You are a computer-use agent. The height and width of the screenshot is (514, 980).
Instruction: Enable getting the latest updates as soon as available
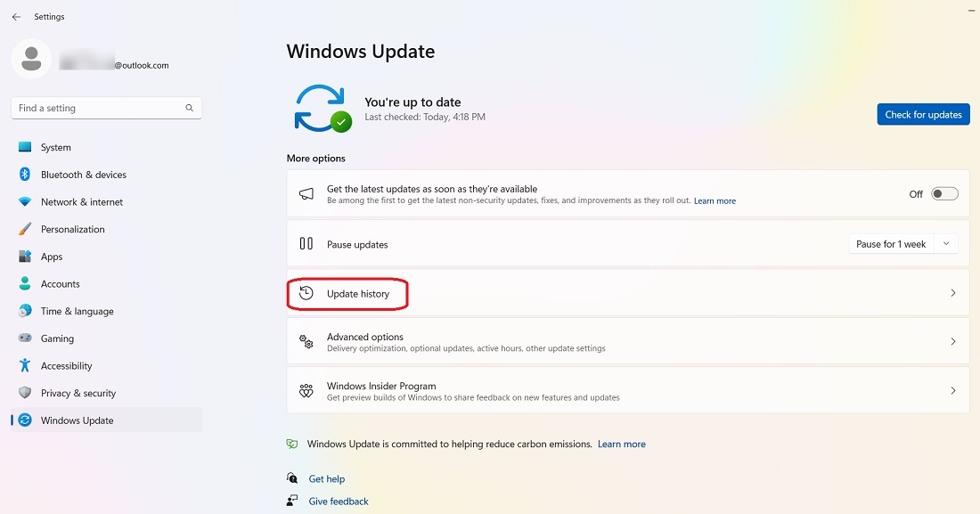tap(944, 193)
